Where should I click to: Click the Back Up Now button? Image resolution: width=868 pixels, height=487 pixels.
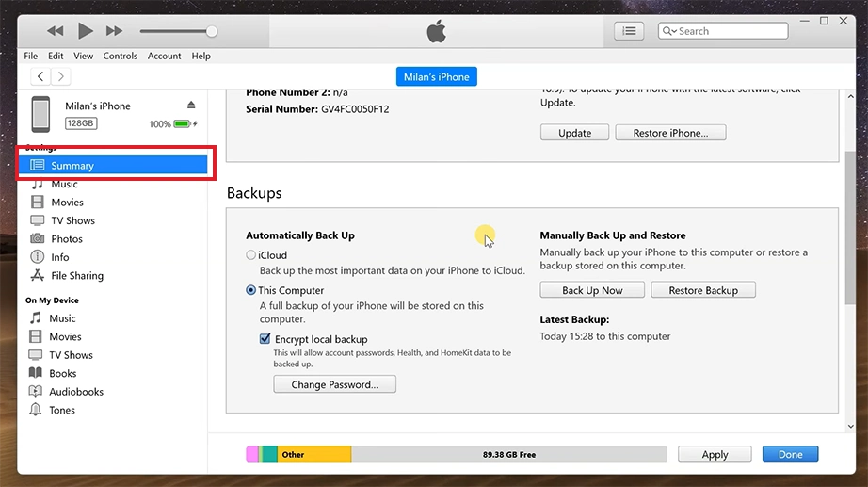tap(592, 290)
